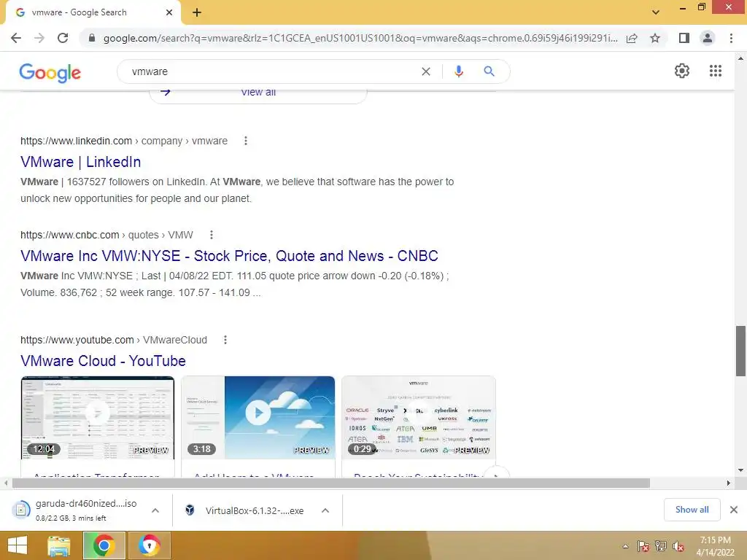The image size is (747, 560).
Task: Open options for the YouTube result
Action: (x=225, y=340)
